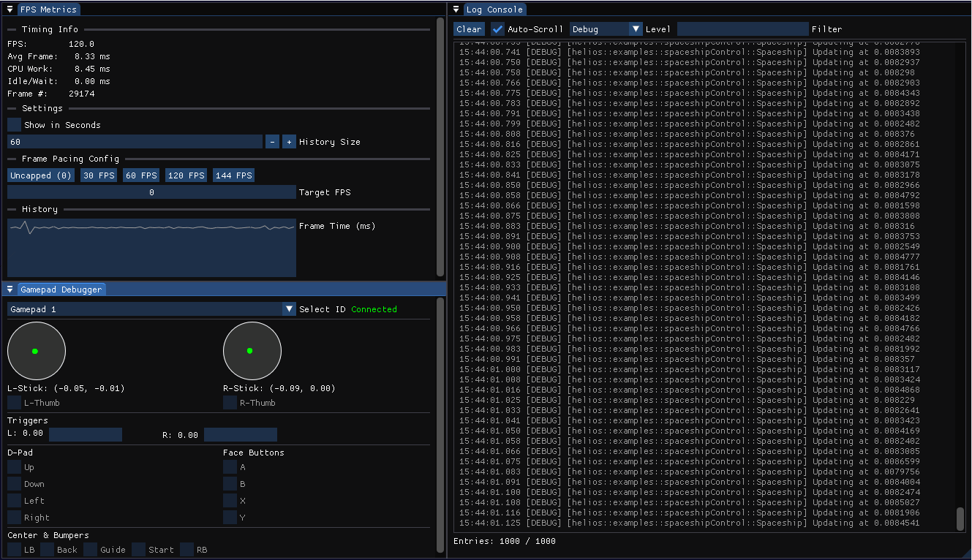Viewport: 972px width, 560px height.
Task: Select the Gamepad Debugger tab title
Action: [61, 290]
